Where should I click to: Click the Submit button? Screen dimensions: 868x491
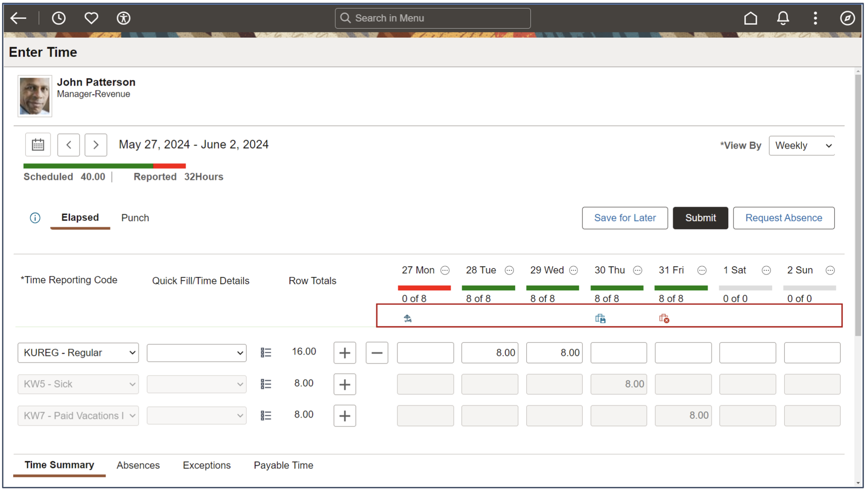pos(700,218)
